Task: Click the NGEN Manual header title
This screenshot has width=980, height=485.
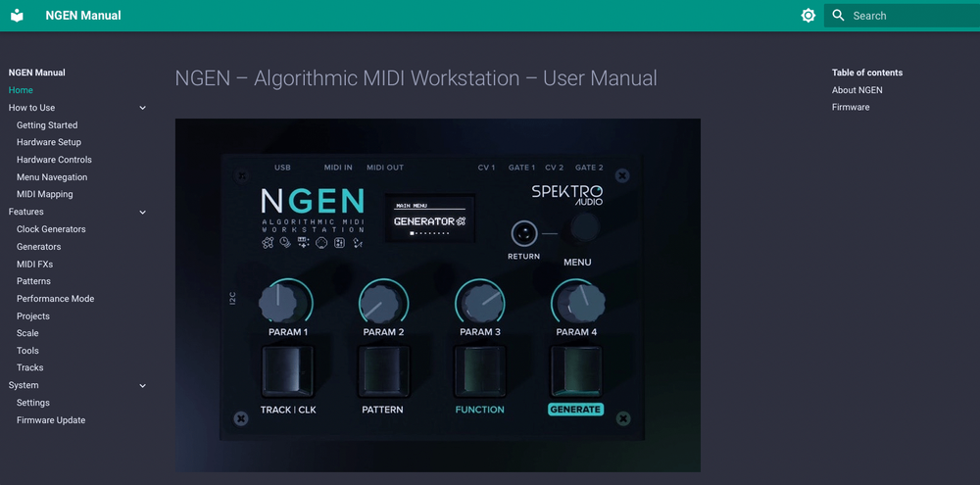Action: coord(83,16)
